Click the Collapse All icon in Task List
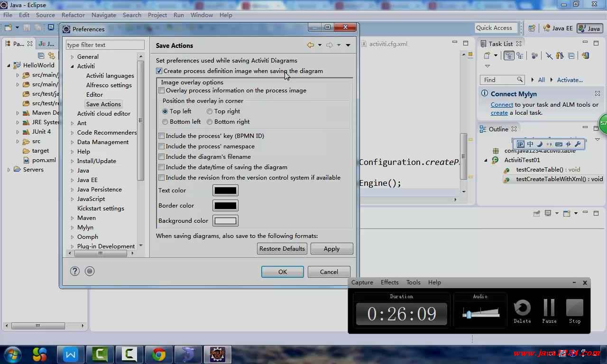The image size is (607, 364). click(571, 55)
